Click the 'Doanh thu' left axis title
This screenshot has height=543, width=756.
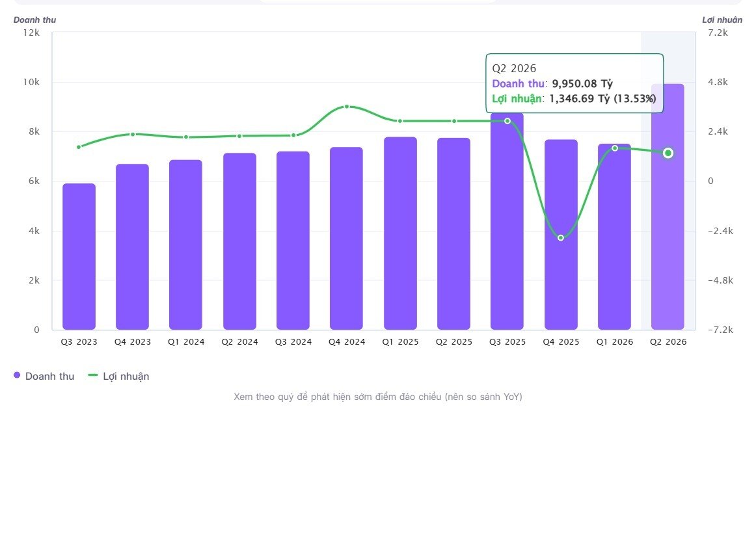(x=34, y=20)
